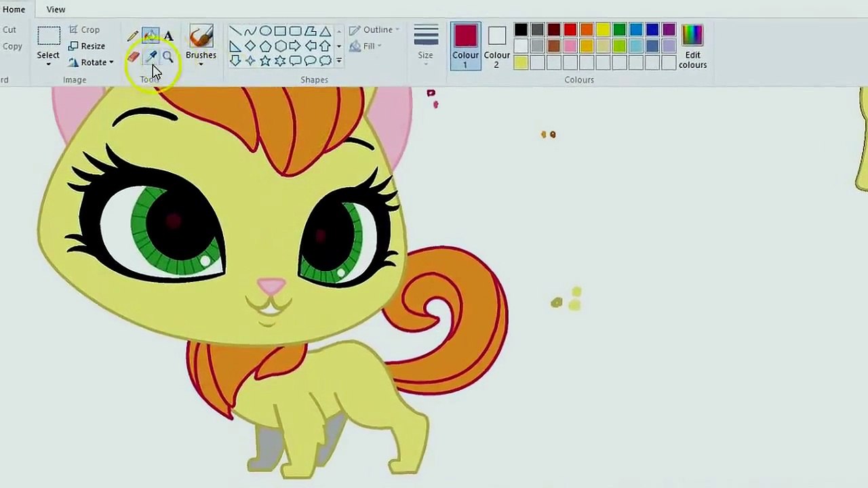The image size is (868, 488).
Task: Choose the Six-point star shape
Action: coord(280,61)
